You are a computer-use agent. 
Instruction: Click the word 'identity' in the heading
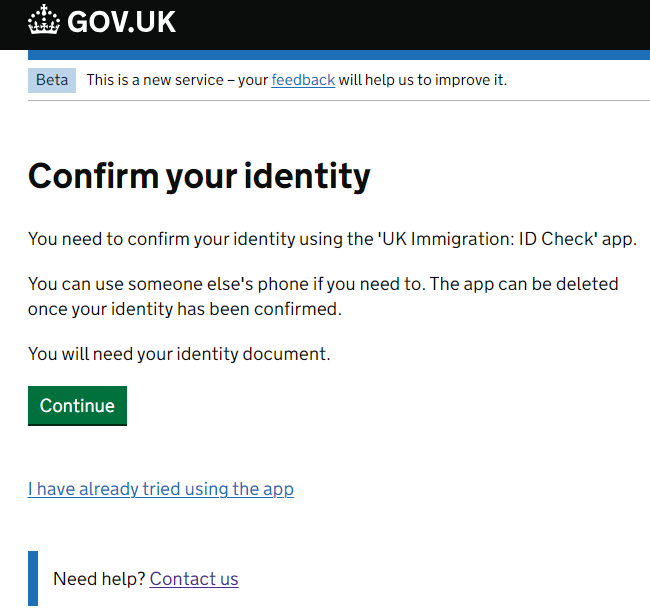click(x=307, y=177)
